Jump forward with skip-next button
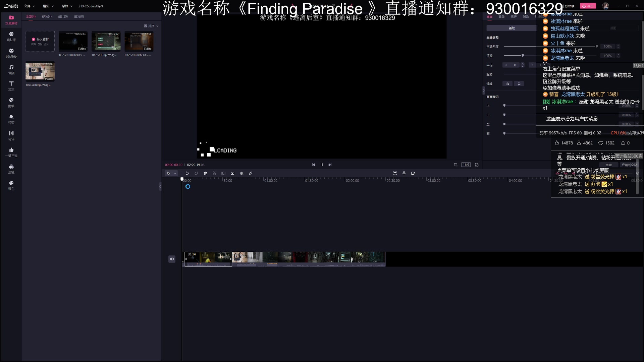 coord(330,165)
